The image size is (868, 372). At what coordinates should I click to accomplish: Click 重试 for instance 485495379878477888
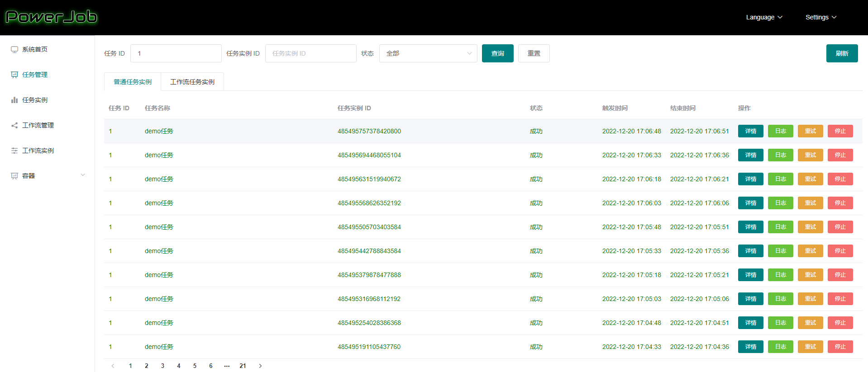(811, 275)
